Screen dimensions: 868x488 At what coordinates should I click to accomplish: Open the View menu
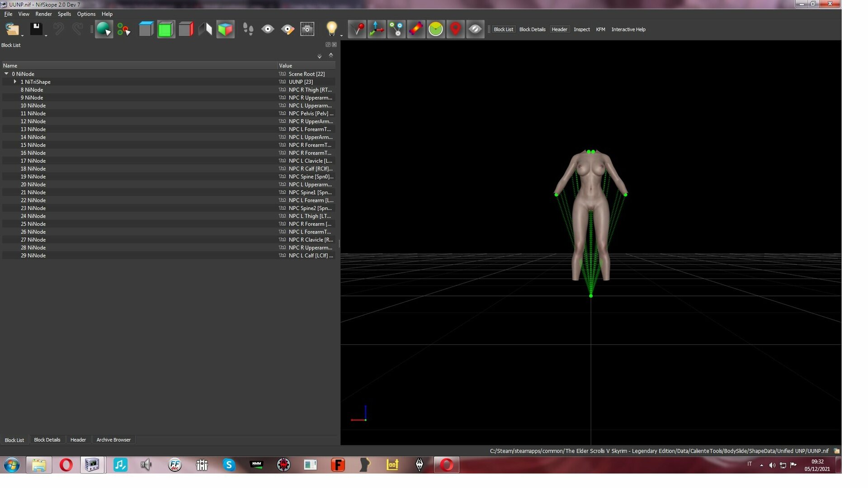pyautogui.click(x=24, y=14)
